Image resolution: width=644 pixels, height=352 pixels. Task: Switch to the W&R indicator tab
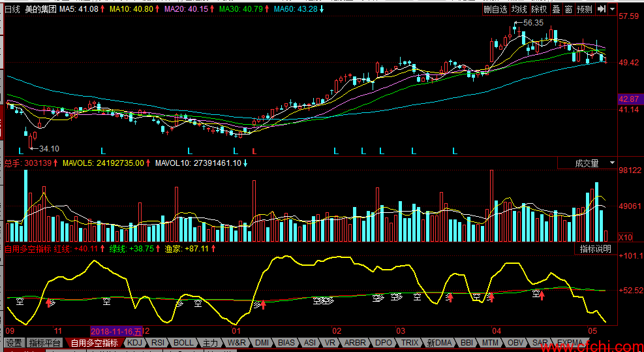pos(237,343)
